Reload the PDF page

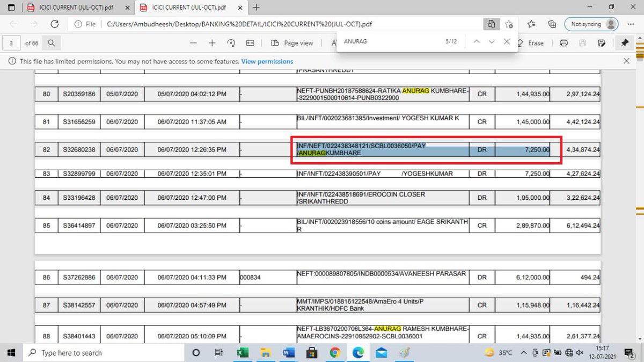click(54, 24)
